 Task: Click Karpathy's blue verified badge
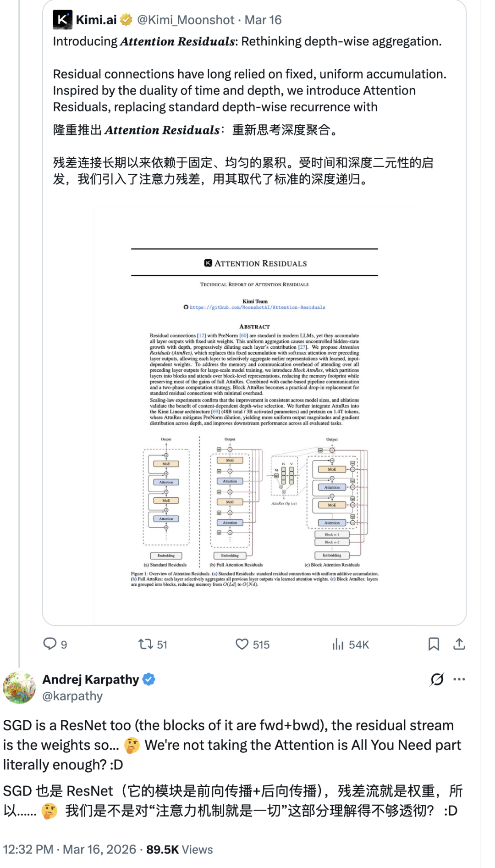pos(149,679)
